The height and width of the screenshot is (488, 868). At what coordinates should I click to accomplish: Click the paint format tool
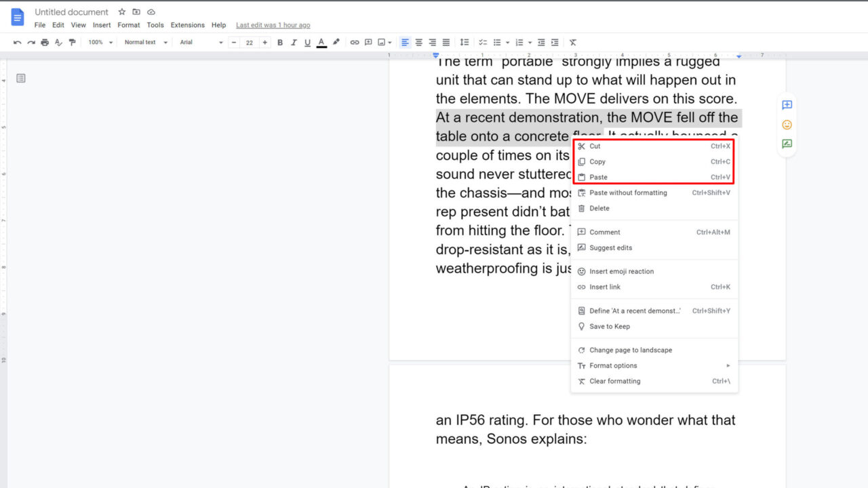tap(73, 42)
